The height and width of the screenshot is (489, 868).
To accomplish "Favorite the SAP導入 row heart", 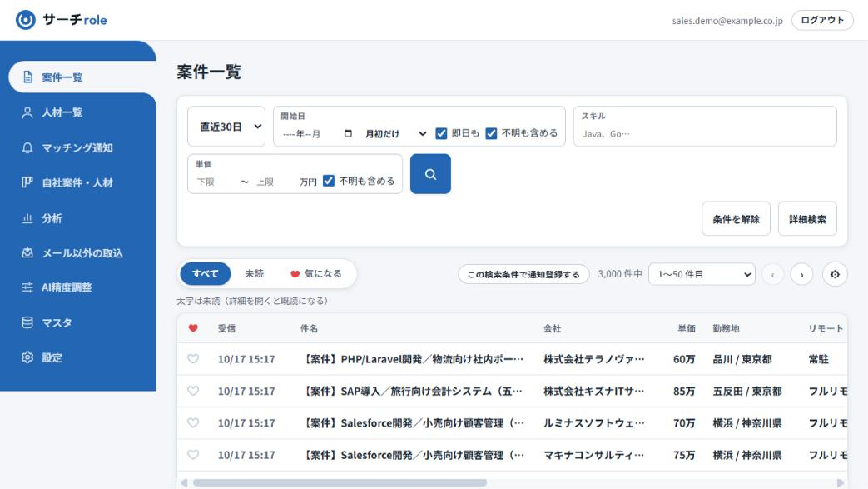I will click(x=192, y=391).
